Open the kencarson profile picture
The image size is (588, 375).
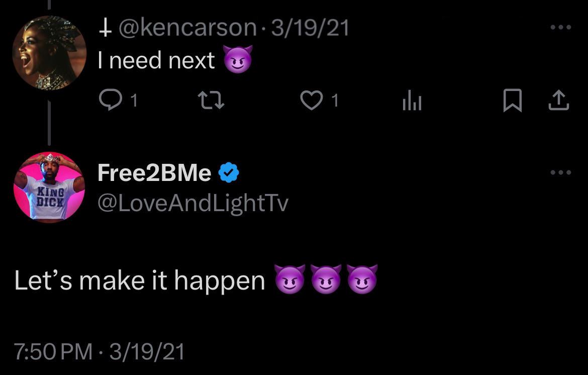49,53
